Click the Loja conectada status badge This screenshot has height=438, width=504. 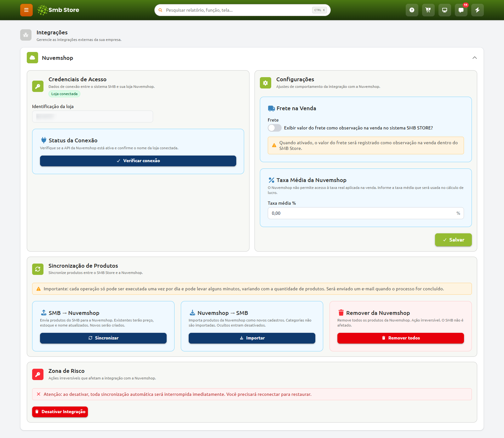(65, 94)
